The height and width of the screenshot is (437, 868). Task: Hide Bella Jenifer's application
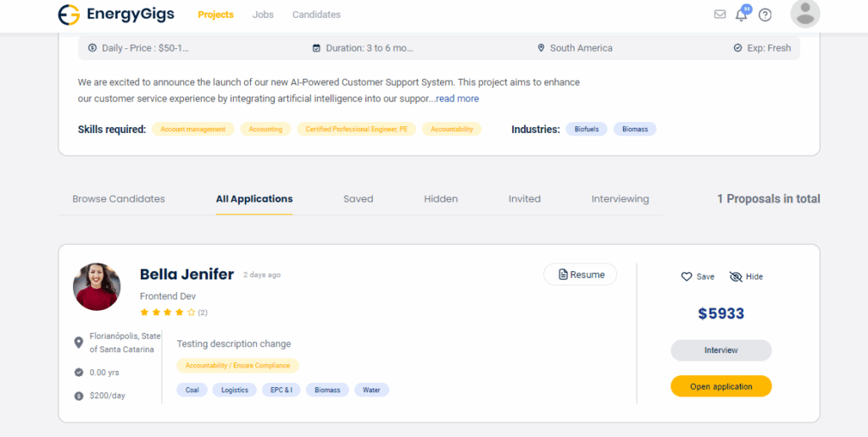(746, 277)
